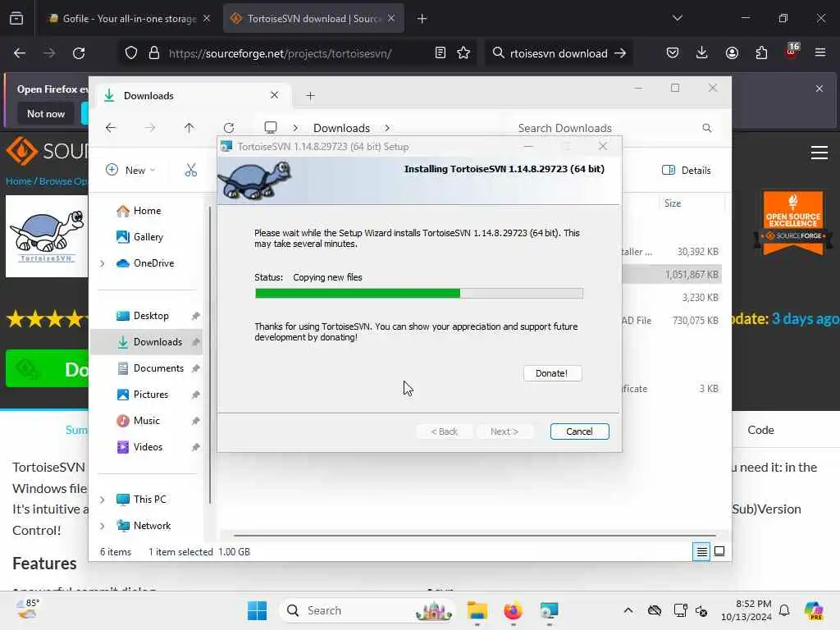840x630 pixels.
Task: Click Downloads breadcrumb in address bar
Action: pyautogui.click(x=341, y=128)
